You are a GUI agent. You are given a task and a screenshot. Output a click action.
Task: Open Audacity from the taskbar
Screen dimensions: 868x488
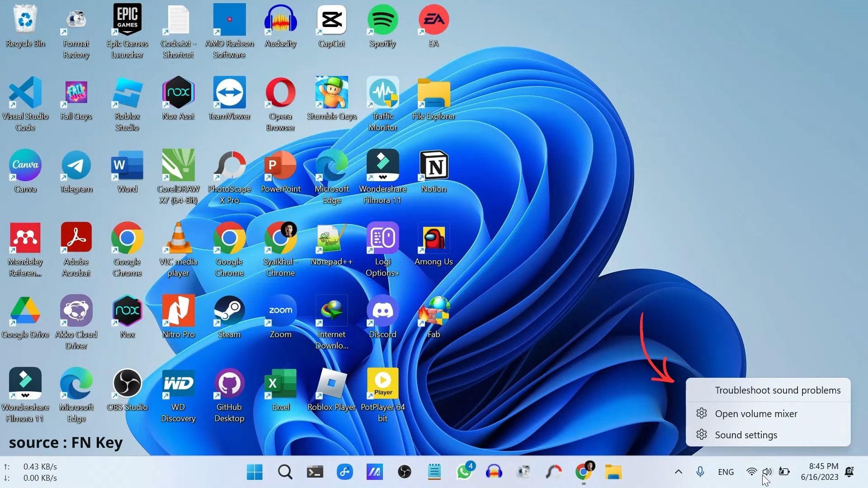coord(494,472)
